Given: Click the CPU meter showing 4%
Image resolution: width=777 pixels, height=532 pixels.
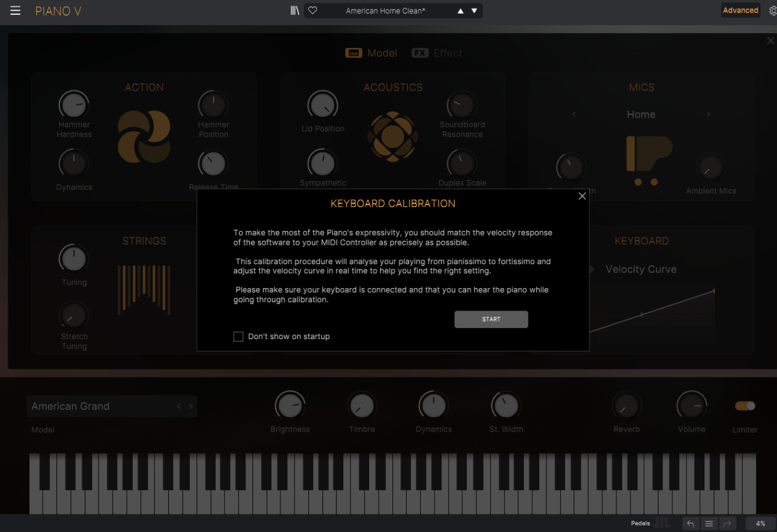Looking at the screenshot, I should coord(760,524).
